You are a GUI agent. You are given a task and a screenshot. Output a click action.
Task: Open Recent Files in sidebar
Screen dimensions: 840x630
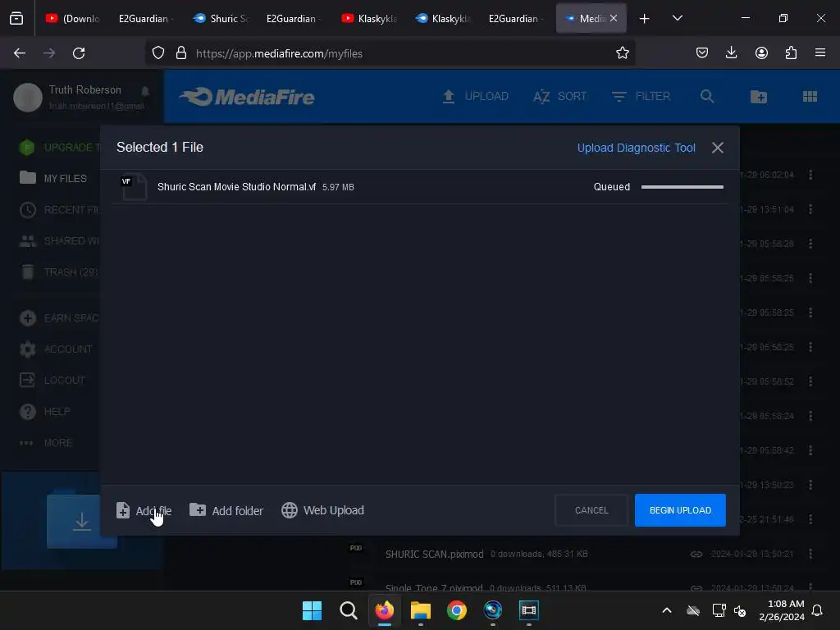coord(59,209)
